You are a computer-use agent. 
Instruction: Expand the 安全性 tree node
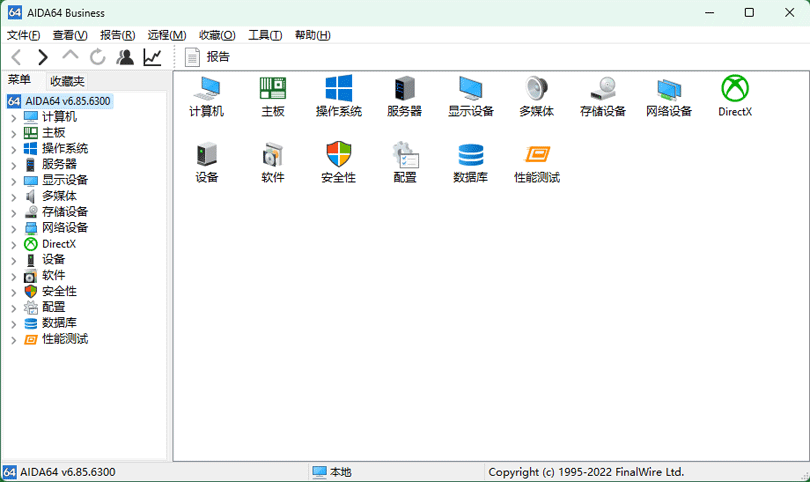(x=13, y=292)
